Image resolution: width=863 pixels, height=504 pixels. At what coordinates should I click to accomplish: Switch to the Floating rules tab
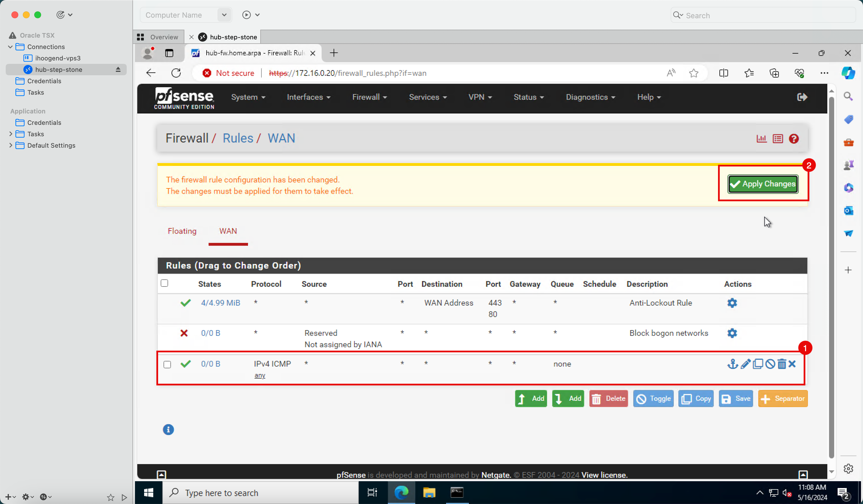pos(182,231)
